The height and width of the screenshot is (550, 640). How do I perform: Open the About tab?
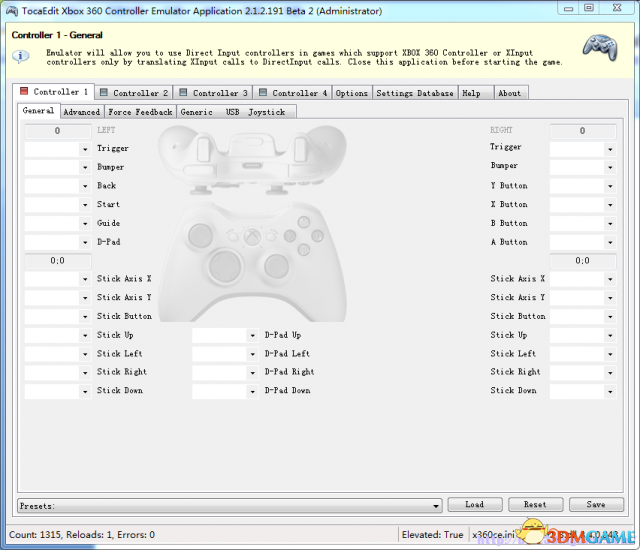(x=511, y=93)
